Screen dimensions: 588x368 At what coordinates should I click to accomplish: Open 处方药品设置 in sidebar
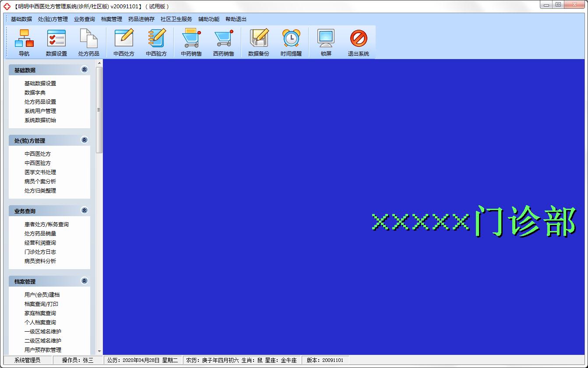click(40, 102)
